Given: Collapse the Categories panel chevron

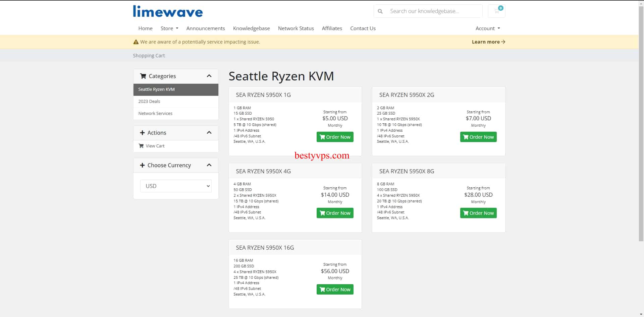Looking at the screenshot, I should pos(209,76).
